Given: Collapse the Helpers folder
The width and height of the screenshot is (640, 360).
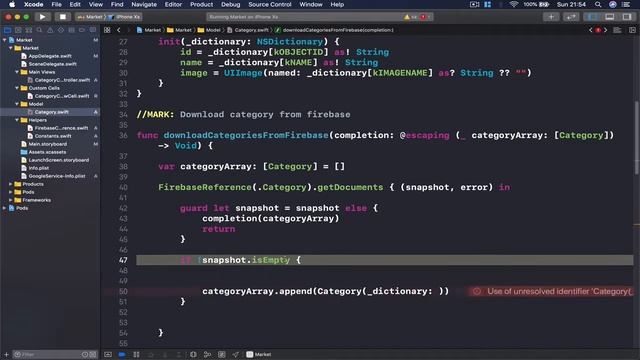Looking at the screenshot, I should click(17, 120).
